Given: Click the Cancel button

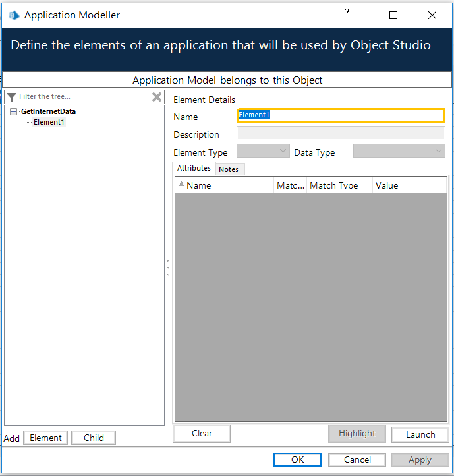Looking at the screenshot, I should click(357, 460).
